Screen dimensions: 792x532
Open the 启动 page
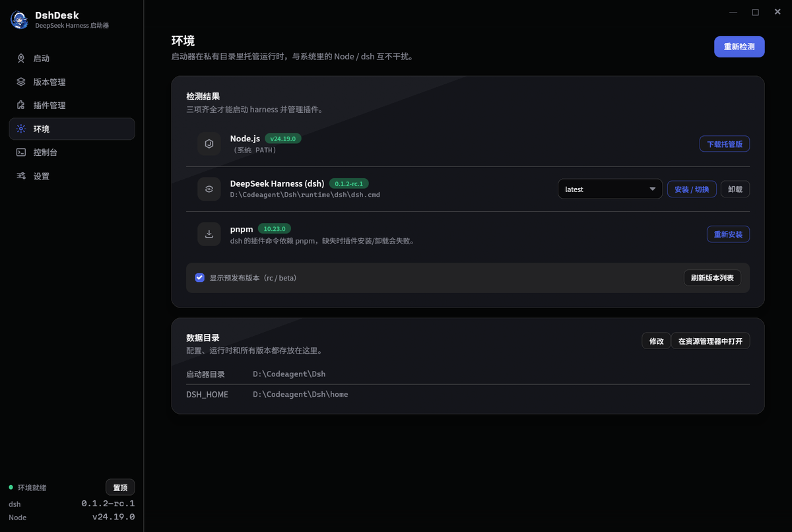click(72, 59)
